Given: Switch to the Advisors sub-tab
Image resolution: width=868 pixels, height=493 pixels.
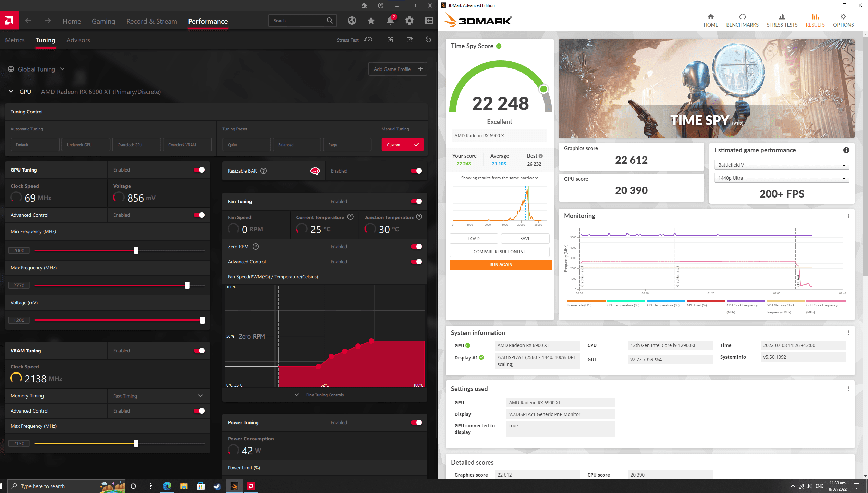Looking at the screenshot, I should point(78,40).
